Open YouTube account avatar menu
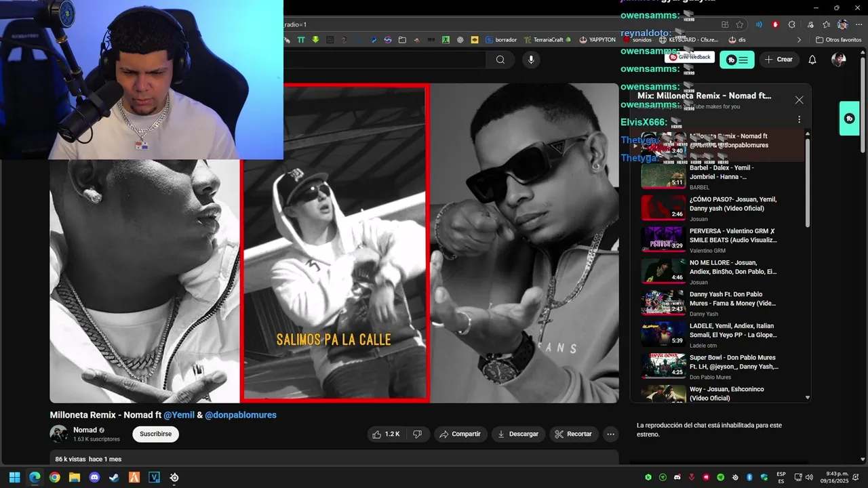The image size is (868, 488). pyautogui.click(x=839, y=60)
